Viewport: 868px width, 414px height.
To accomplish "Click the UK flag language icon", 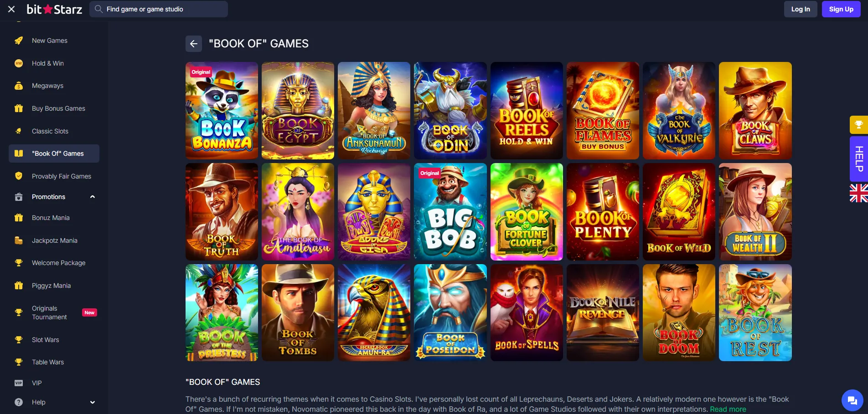I will [x=859, y=193].
